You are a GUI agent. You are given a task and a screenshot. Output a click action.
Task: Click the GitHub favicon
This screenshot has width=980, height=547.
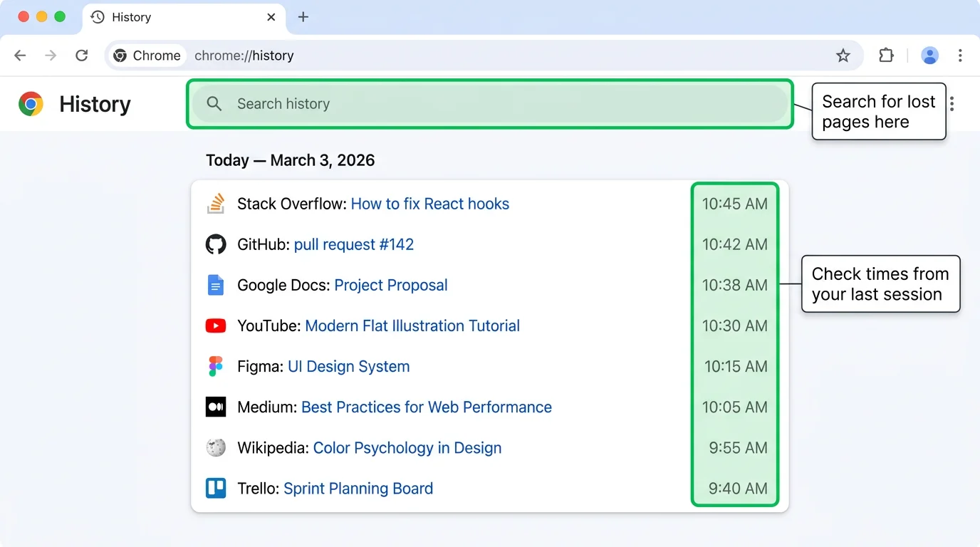tap(216, 244)
